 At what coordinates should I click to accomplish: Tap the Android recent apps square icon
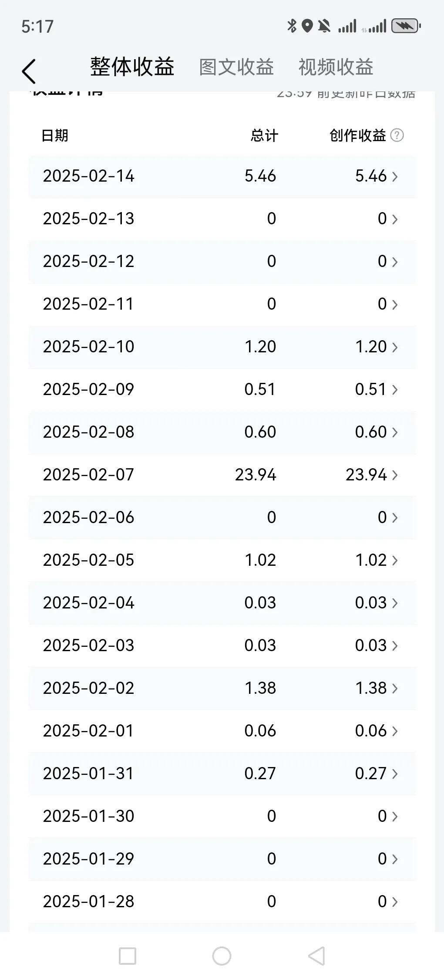coord(128,956)
